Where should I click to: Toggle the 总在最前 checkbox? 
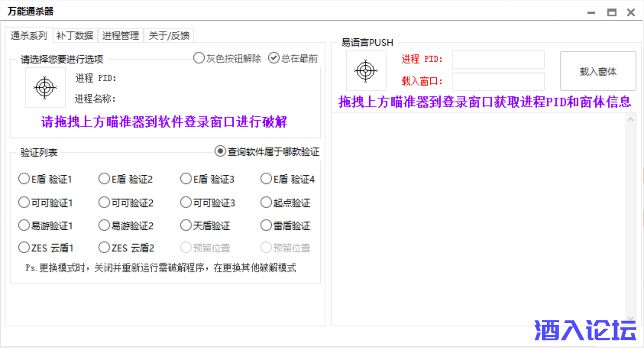[274, 58]
